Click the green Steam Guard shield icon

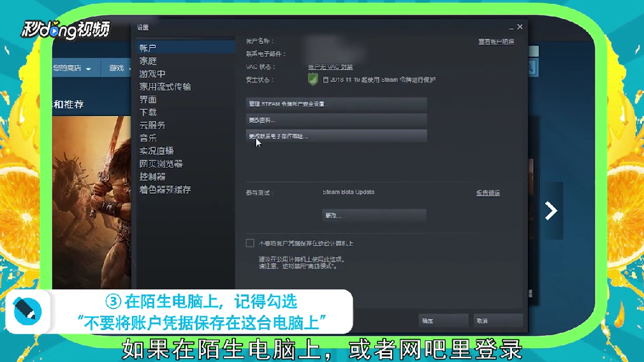click(x=313, y=79)
